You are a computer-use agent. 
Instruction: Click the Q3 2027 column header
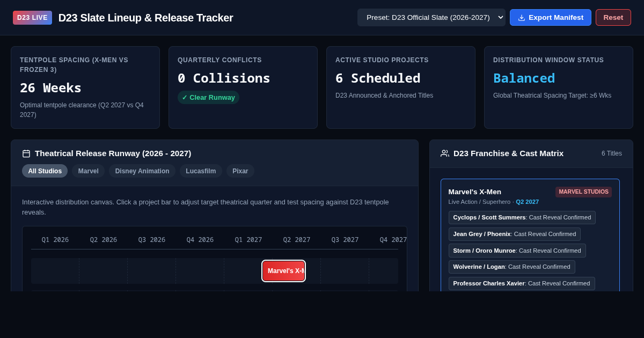[x=345, y=240]
